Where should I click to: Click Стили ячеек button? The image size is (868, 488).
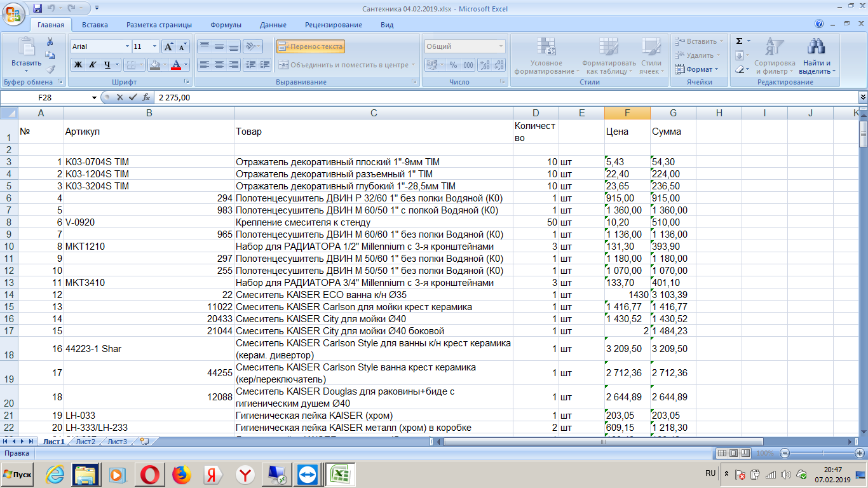click(x=651, y=56)
